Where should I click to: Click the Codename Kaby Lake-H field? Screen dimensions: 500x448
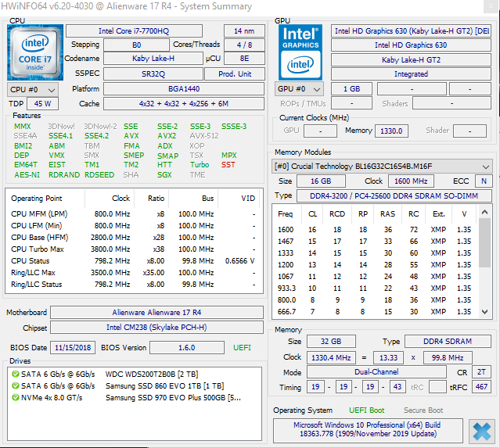pyautogui.click(x=153, y=59)
